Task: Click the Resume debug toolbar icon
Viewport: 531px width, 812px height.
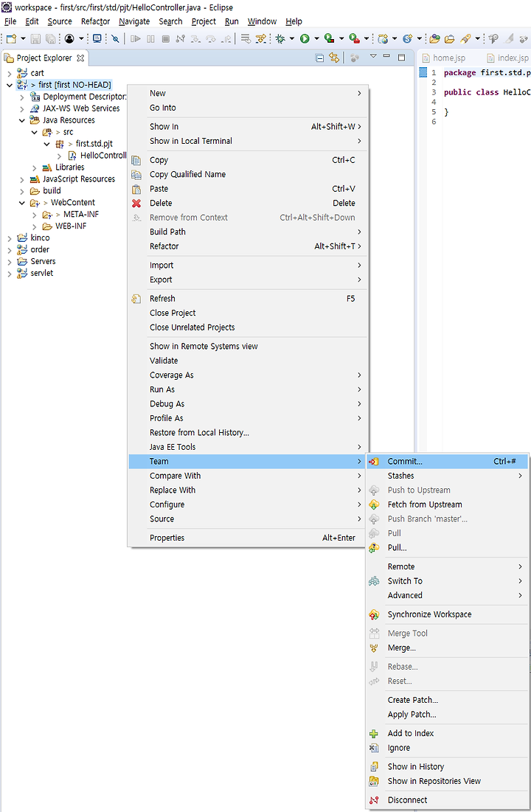Action: click(x=136, y=39)
